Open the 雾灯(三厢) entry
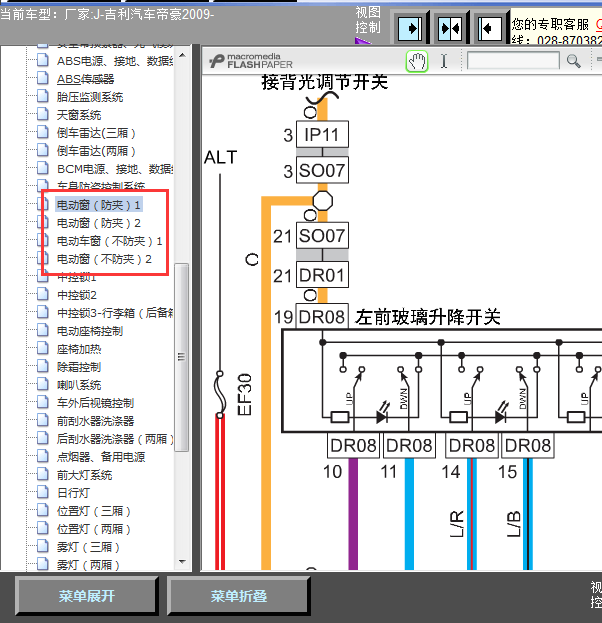The width and height of the screenshot is (602, 623). [x=88, y=547]
